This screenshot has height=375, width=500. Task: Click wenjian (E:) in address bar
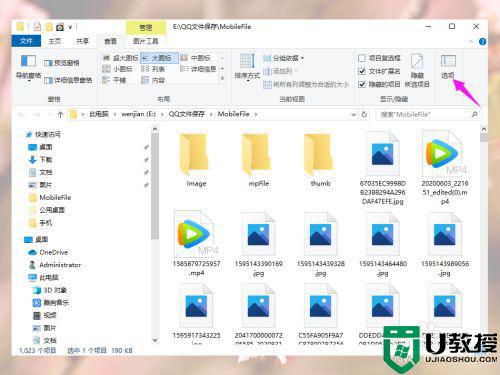click(138, 114)
